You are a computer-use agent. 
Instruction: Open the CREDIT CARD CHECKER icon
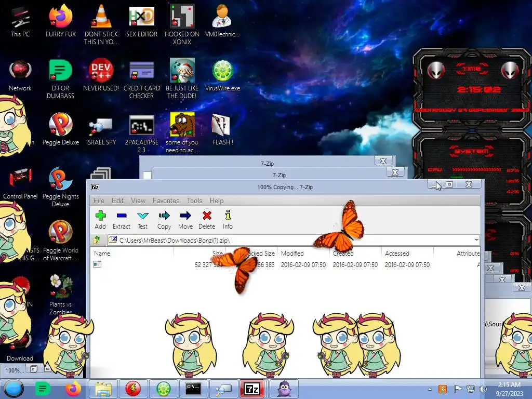(141, 79)
